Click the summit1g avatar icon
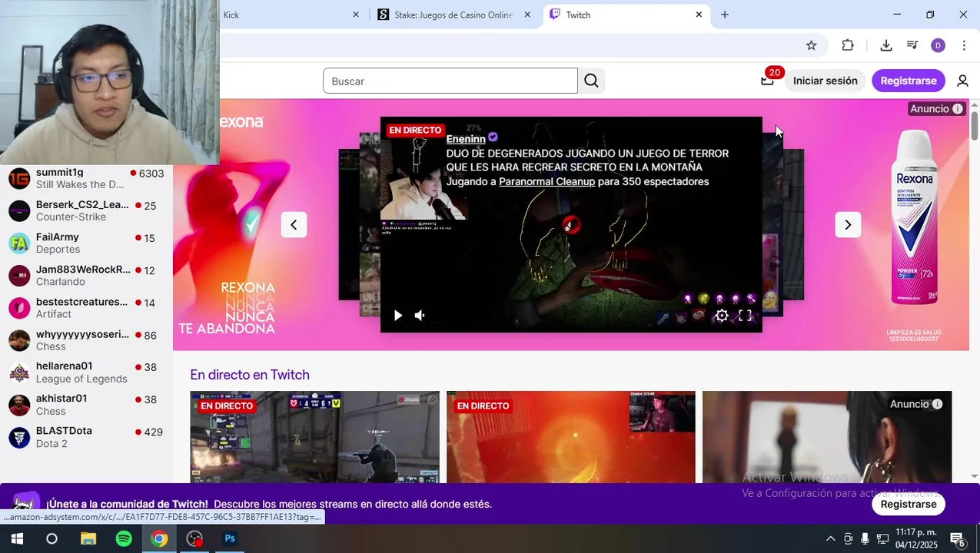 19,179
